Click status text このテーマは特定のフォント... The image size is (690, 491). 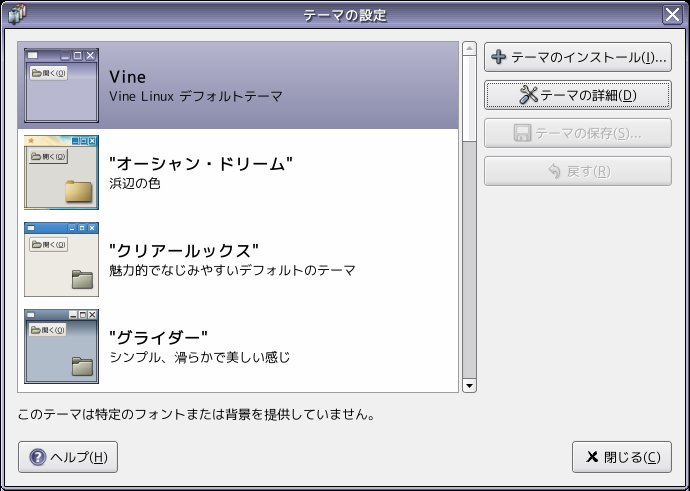coord(197,414)
